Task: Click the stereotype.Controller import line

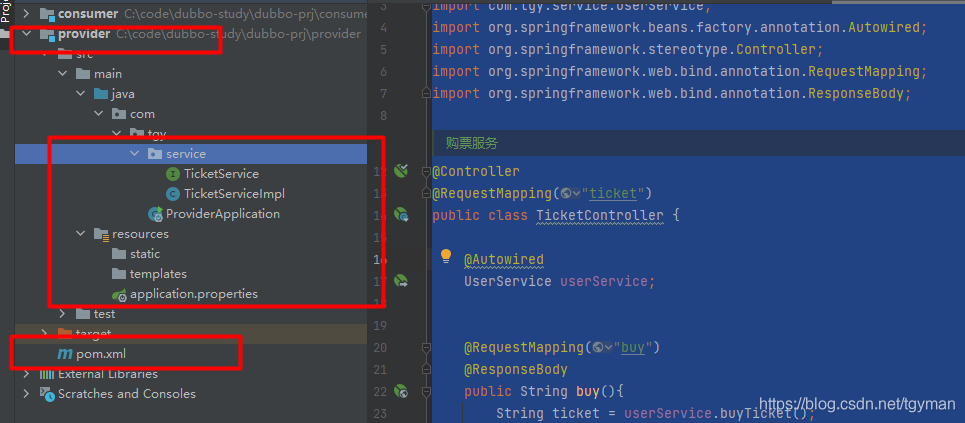Action: coord(627,49)
